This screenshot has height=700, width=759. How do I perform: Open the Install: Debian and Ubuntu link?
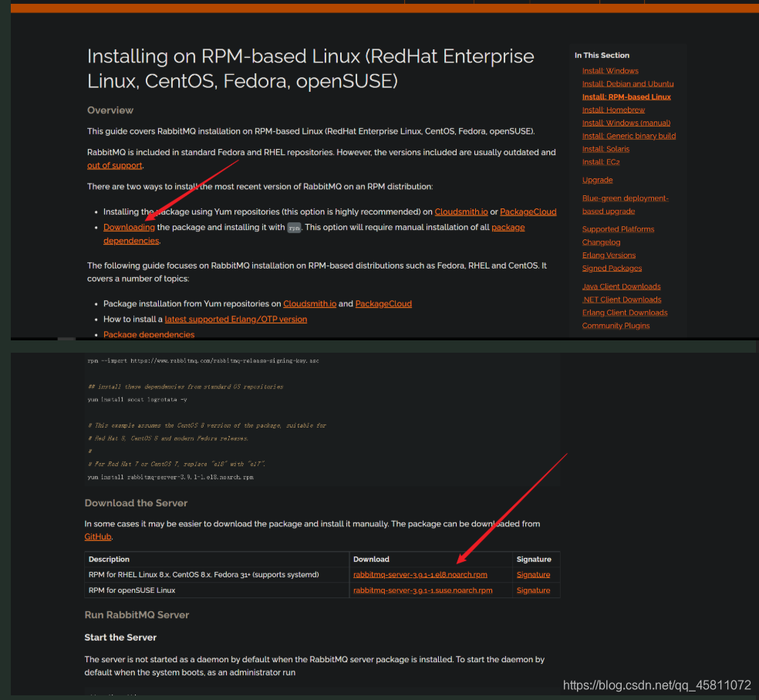pyautogui.click(x=627, y=84)
